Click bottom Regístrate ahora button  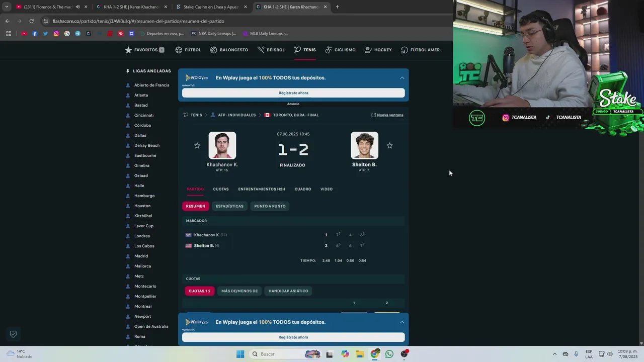point(293,337)
